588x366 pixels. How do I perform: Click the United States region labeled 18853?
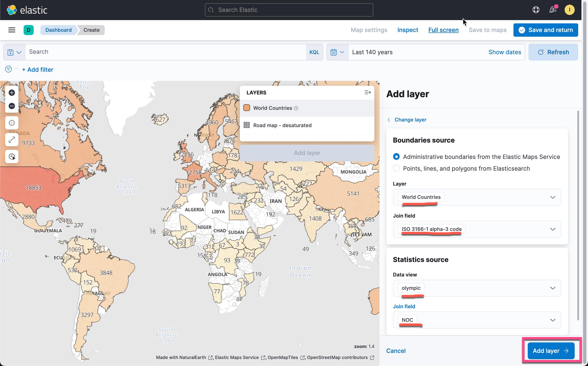(33, 188)
